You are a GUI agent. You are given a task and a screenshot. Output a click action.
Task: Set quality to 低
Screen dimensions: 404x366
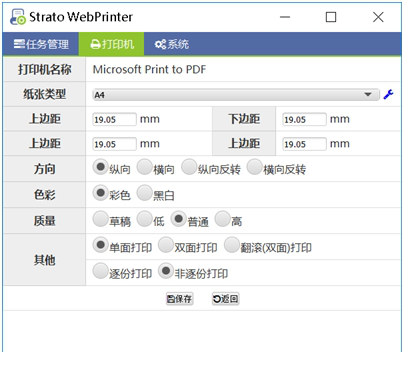144,219
